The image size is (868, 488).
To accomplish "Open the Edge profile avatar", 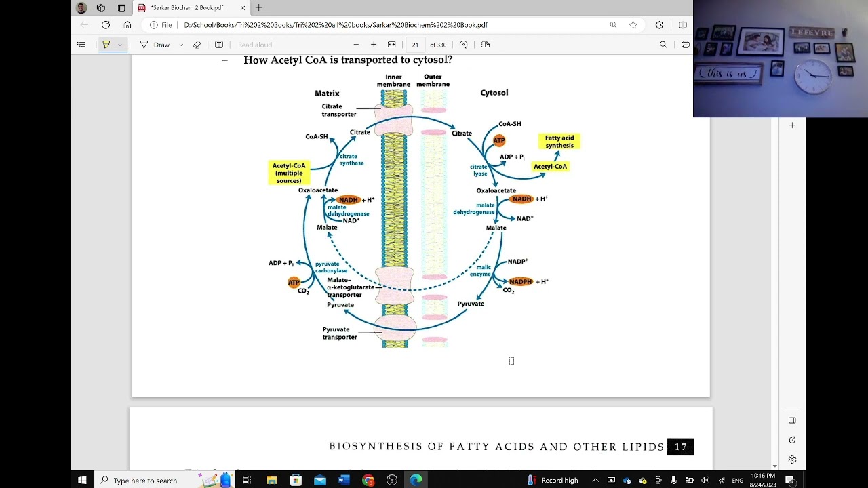I will click(81, 8).
